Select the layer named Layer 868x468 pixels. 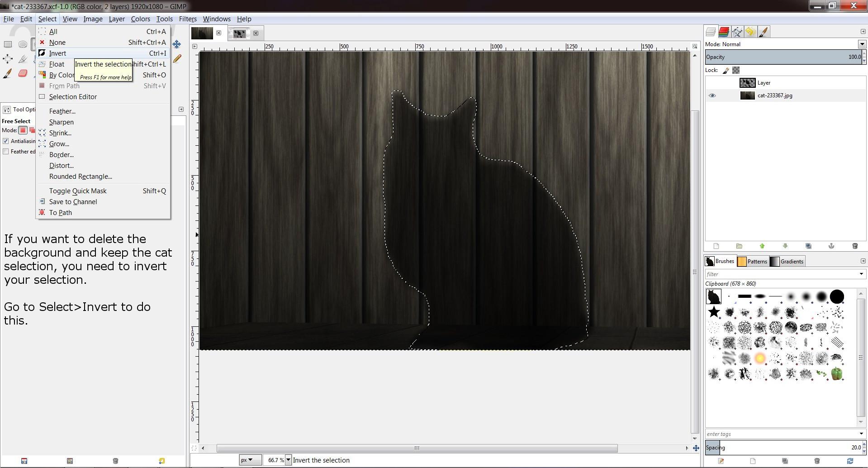[786, 83]
